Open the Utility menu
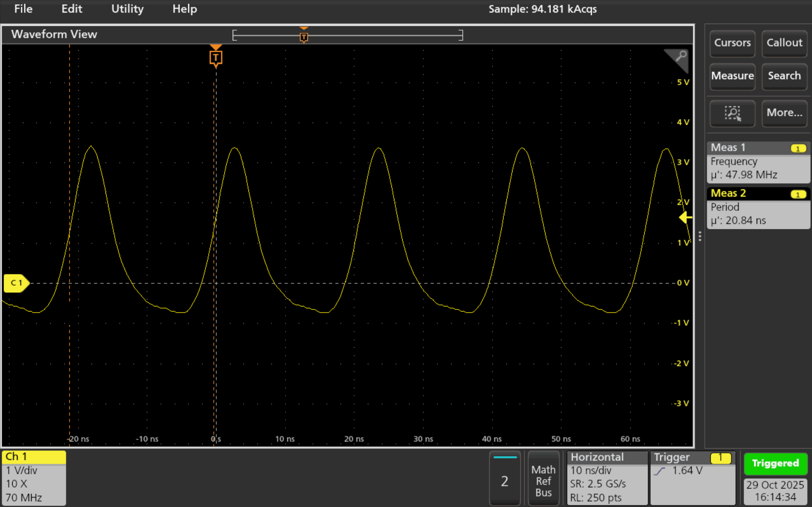Image resolution: width=812 pixels, height=507 pixels. (127, 9)
